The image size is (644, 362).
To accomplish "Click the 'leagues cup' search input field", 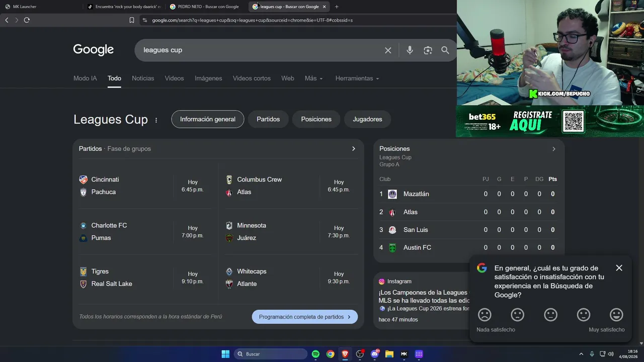I will pos(259,50).
